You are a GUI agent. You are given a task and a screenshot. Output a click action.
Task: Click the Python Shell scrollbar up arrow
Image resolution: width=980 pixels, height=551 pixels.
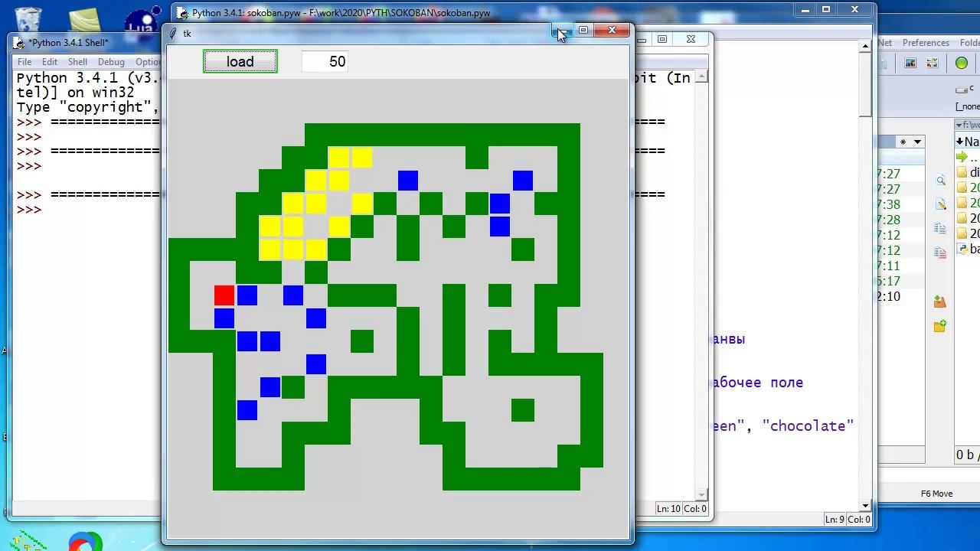702,77
